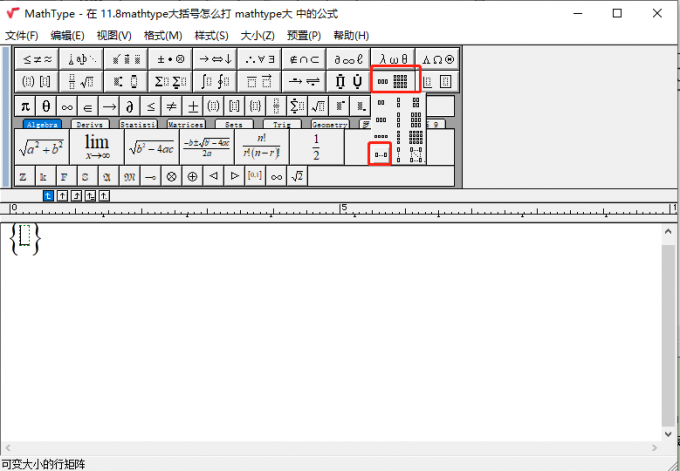
Task: Click the vertical scrollbar down arrow
Action: coord(668,434)
